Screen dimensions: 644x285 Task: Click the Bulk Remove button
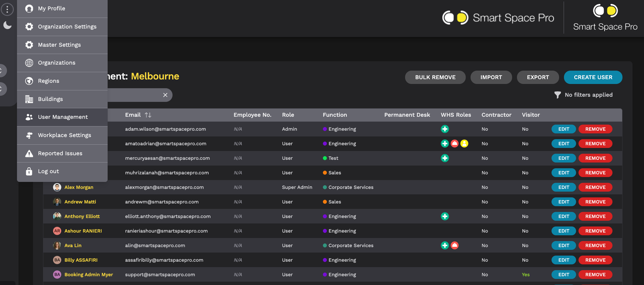coord(435,77)
